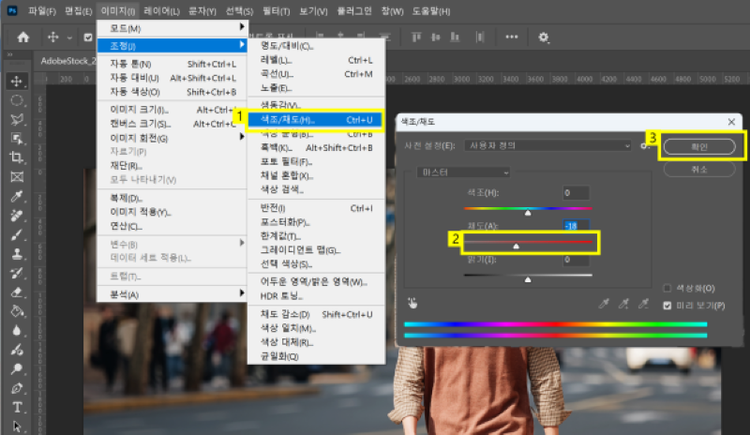Expand the collapsed toolbox double-arrow
Viewport: 750px width, 435px height.
point(10,55)
